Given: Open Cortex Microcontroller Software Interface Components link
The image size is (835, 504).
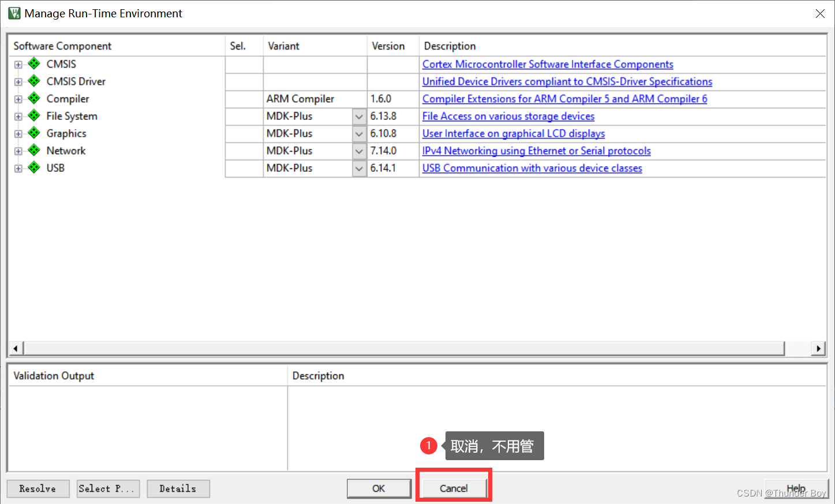Looking at the screenshot, I should coord(548,64).
